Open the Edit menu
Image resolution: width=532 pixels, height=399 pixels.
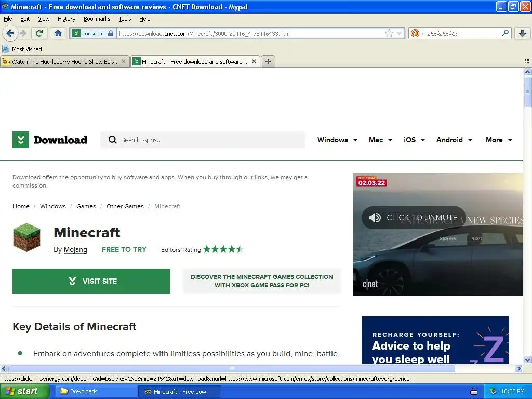(25, 19)
